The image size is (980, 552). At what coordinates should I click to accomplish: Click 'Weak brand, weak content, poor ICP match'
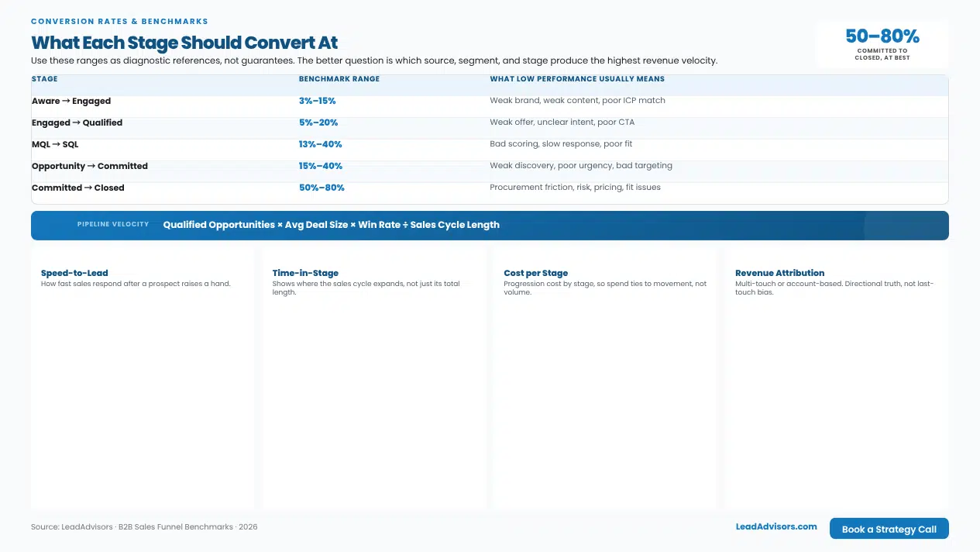tap(577, 100)
